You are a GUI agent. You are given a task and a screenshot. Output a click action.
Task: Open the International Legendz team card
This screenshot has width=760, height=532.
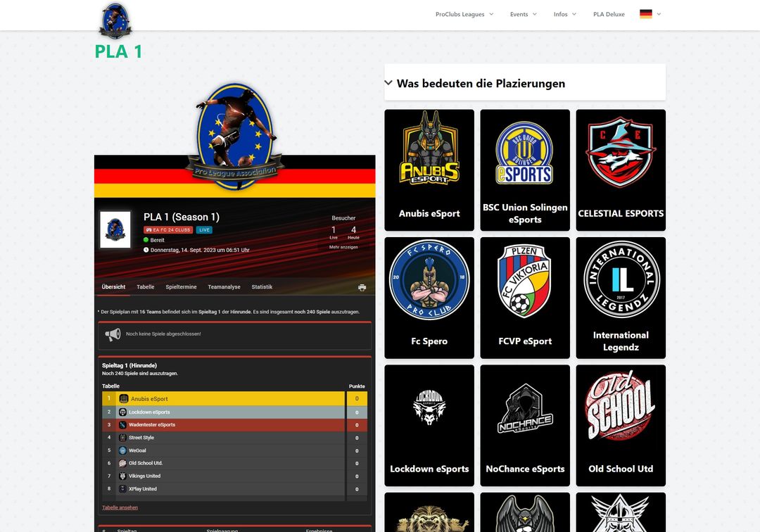tap(621, 297)
